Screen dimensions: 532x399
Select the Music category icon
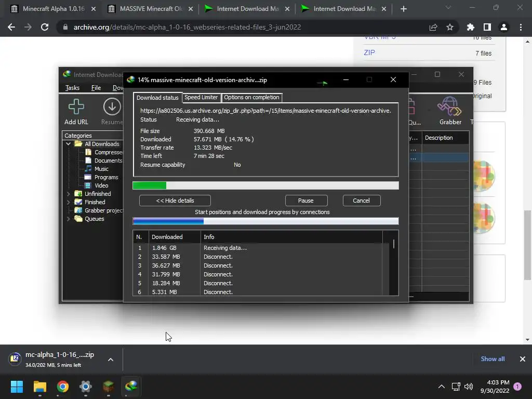[x=88, y=169]
